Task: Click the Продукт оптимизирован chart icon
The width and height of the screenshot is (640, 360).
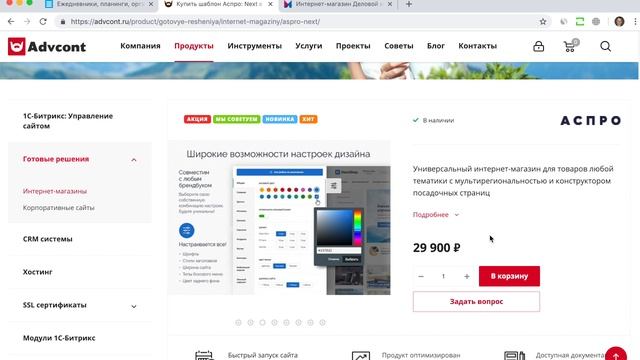Action: tap(361, 356)
